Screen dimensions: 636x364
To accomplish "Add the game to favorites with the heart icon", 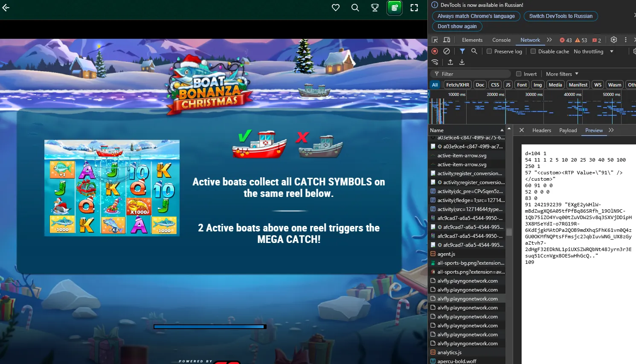I will 336,8.
